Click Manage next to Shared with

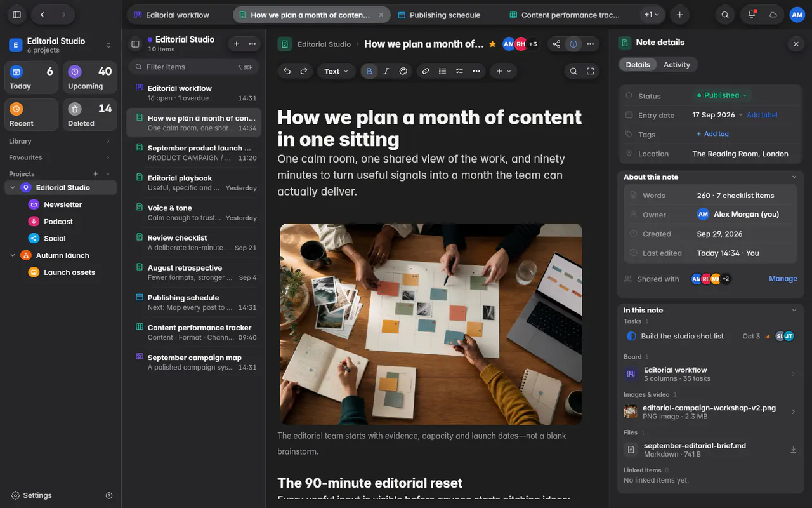tap(783, 279)
